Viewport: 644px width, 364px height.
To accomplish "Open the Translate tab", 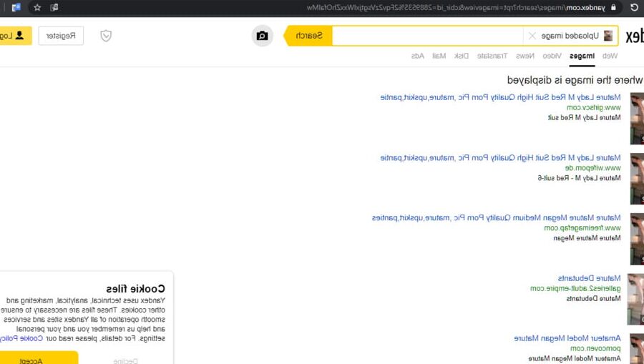I will [x=492, y=56].
